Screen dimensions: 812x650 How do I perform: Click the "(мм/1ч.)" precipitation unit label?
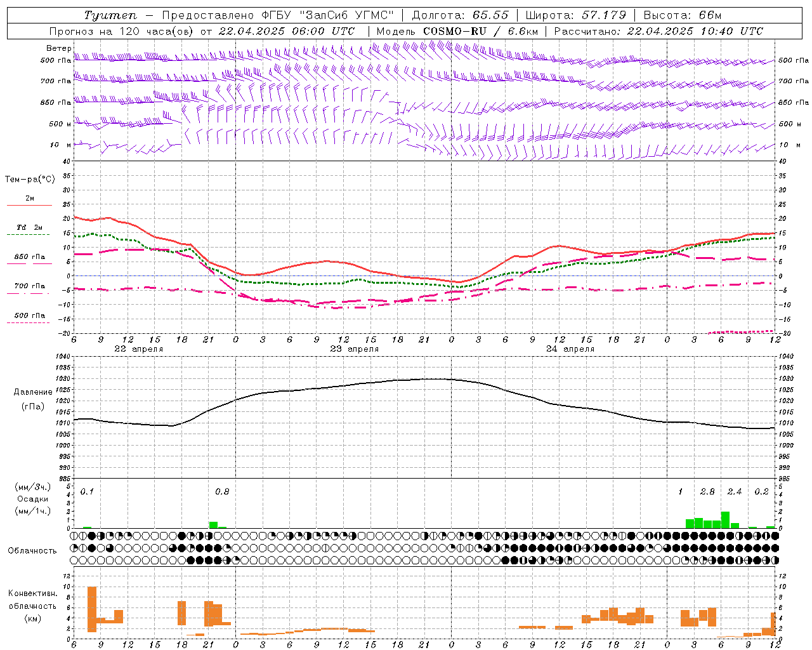33,511
